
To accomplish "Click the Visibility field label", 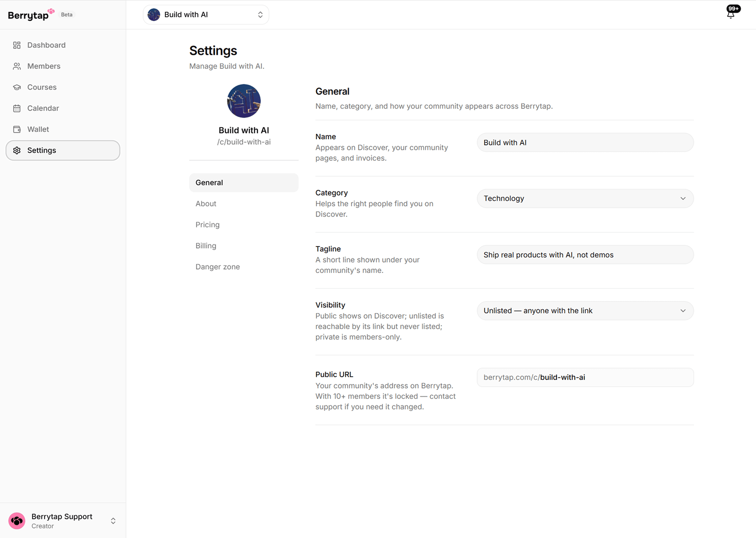I will tap(330, 305).
